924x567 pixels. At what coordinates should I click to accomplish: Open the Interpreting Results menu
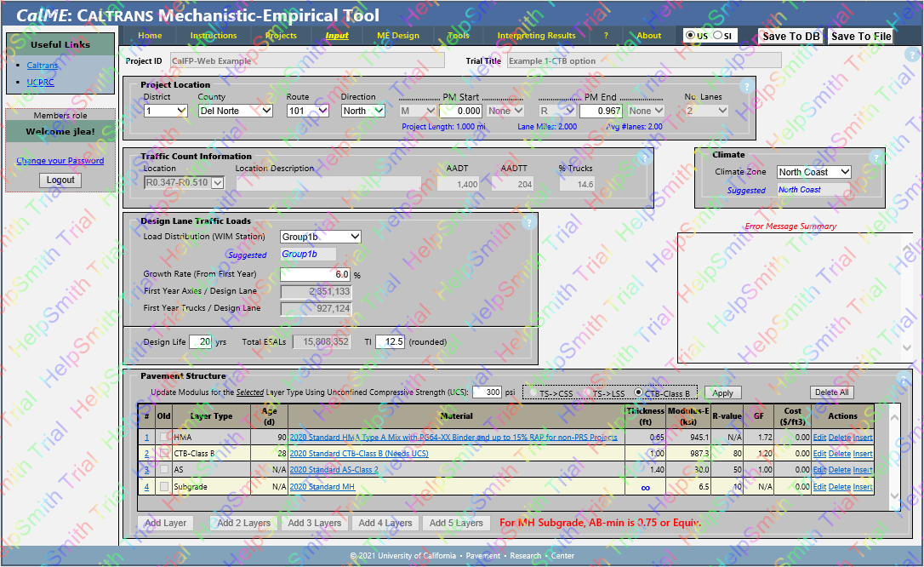coord(536,36)
